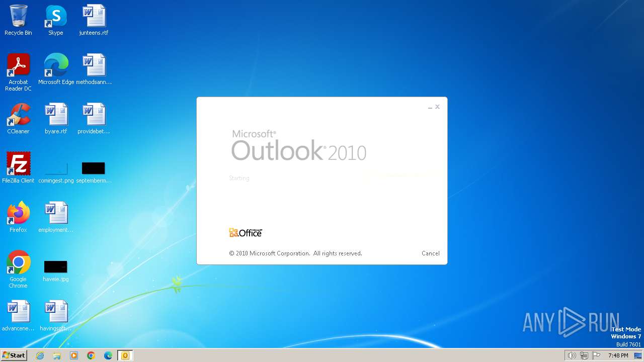
Task: Launch Skype from the desktop
Action: [56, 20]
